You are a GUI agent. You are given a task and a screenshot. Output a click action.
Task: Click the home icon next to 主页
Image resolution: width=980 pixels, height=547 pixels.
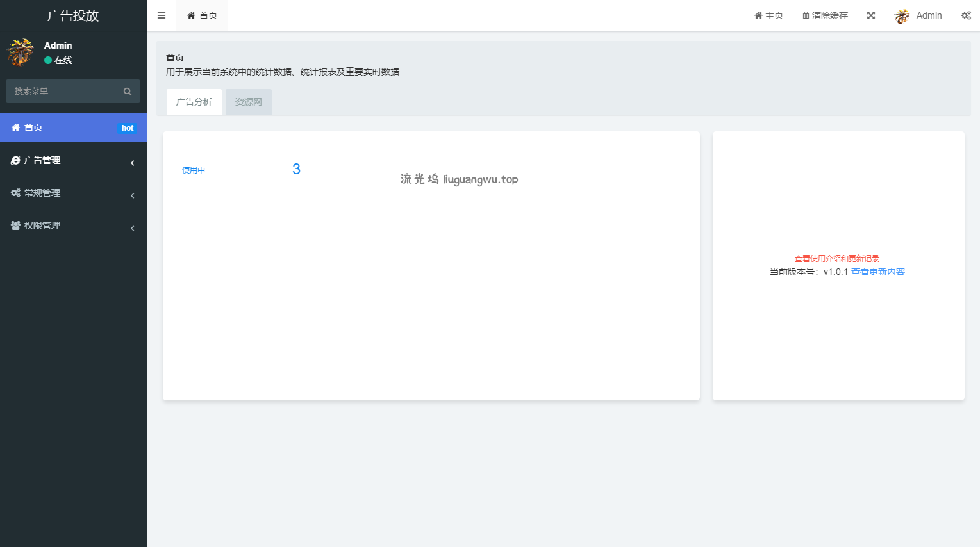(x=758, y=15)
